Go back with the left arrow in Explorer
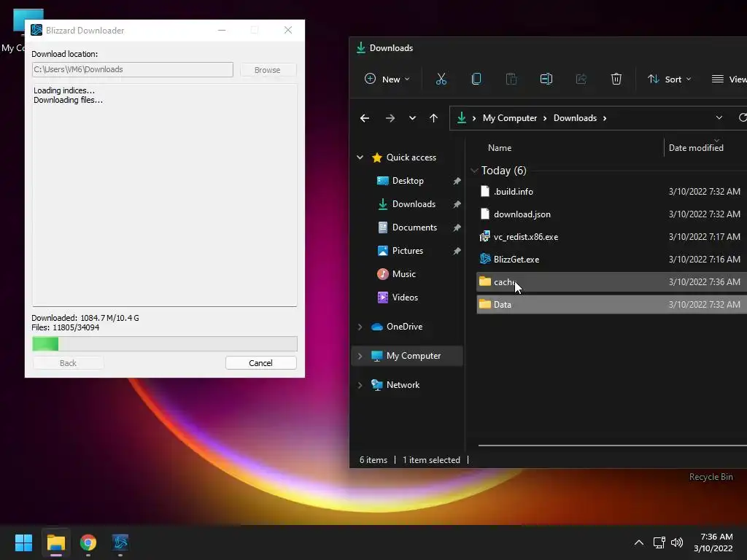 [365, 118]
